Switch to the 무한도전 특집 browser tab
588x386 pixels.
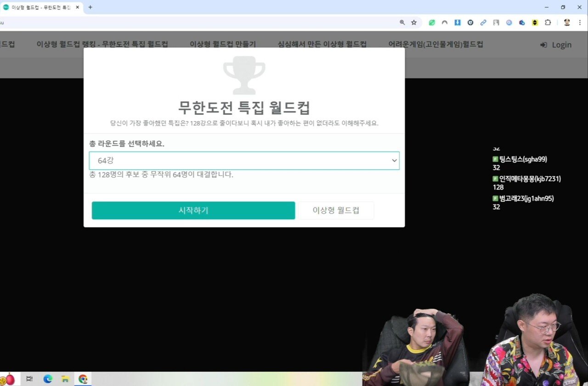pos(41,7)
